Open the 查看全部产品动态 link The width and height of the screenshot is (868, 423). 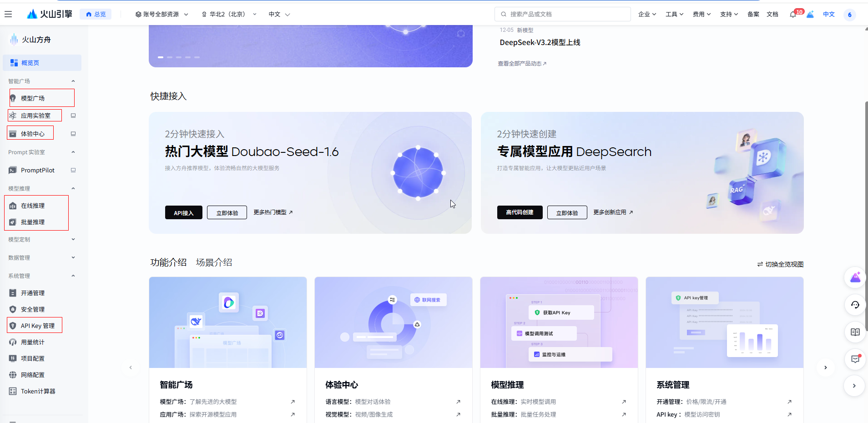tap(522, 64)
